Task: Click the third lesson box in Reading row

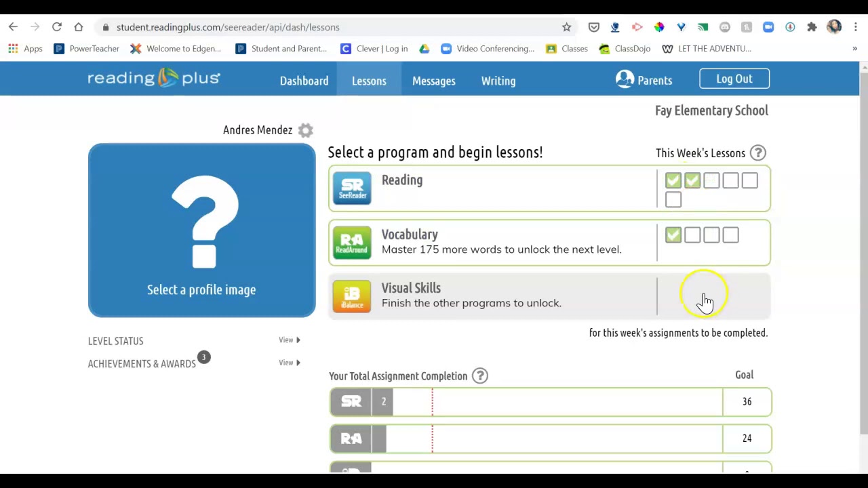Action: pyautogui.click(x=711, y=180)
